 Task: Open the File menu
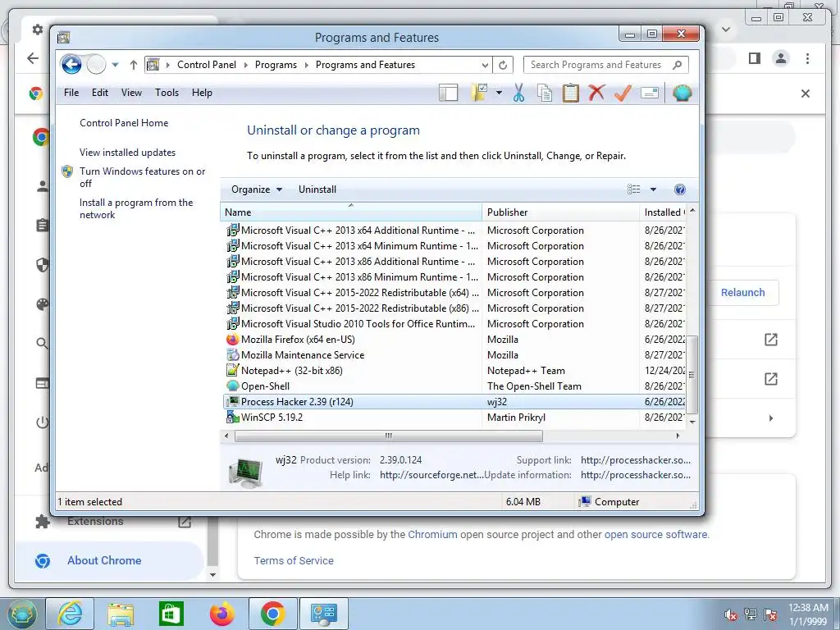tap(71, 93)
